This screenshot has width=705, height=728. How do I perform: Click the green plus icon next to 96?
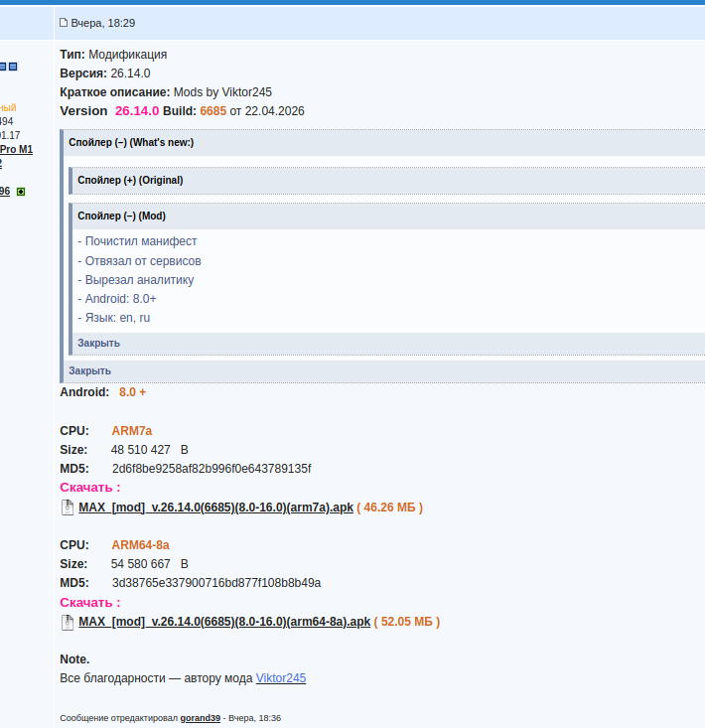click(21, 192)
